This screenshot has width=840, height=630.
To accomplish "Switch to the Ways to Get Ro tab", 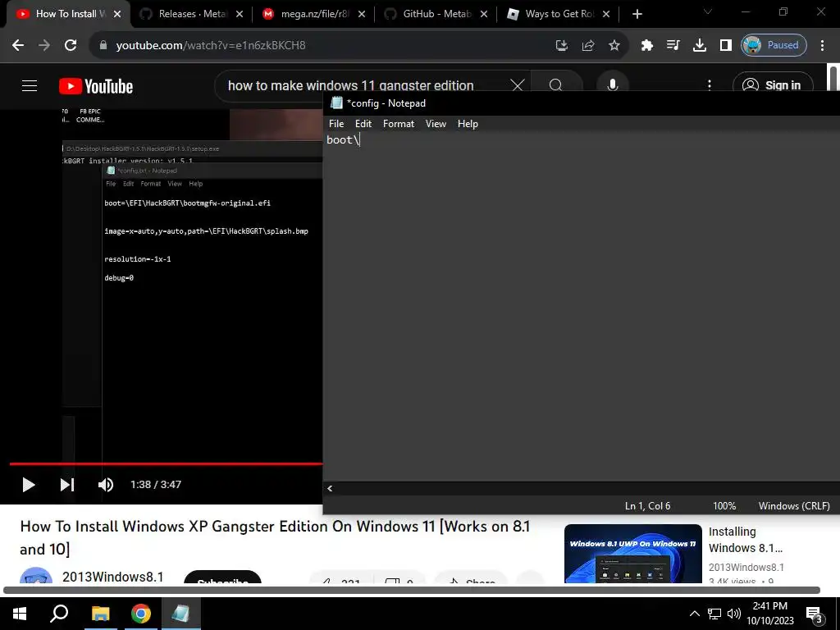I will [559, 14].
